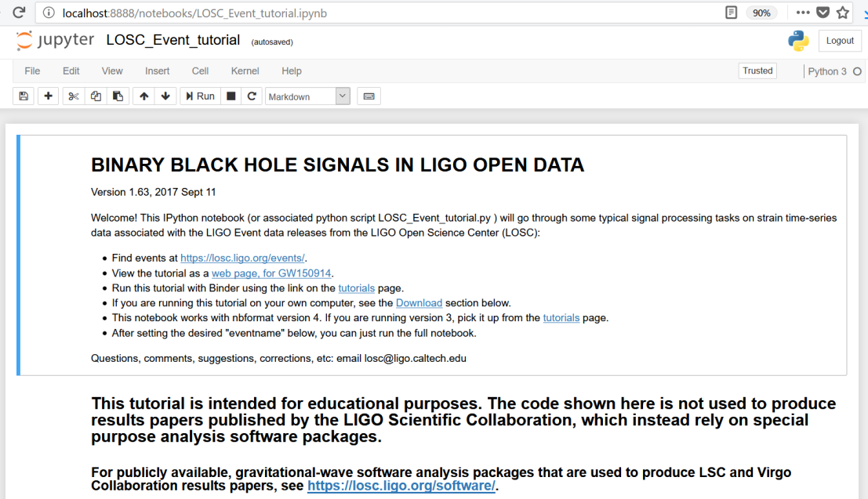Move selected cell up arrow
The width and height of the screenshot is (868, 499).
coord(143,96)
